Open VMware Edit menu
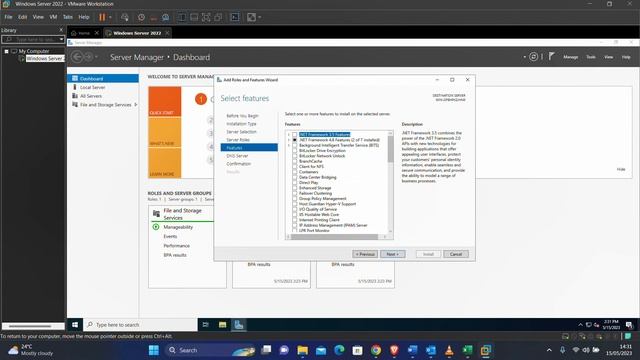The width and height of the screenshot is (640, 360). tap(22, 17)
